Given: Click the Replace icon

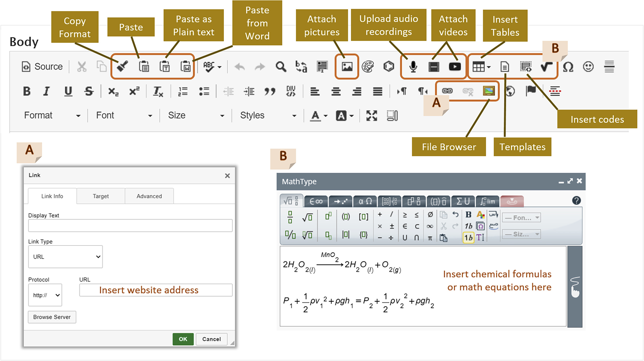Looking at the screenshot, I should (301, 67).
